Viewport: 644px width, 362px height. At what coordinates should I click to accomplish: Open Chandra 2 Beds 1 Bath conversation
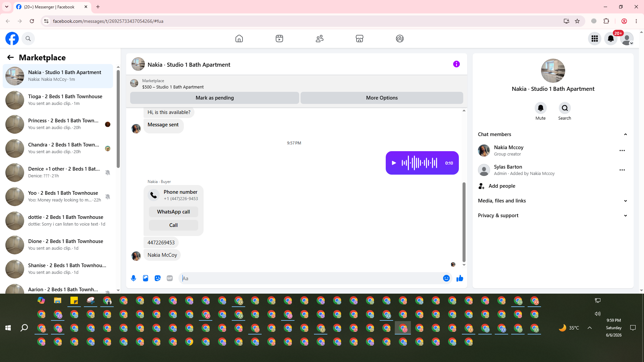point(58,148)
